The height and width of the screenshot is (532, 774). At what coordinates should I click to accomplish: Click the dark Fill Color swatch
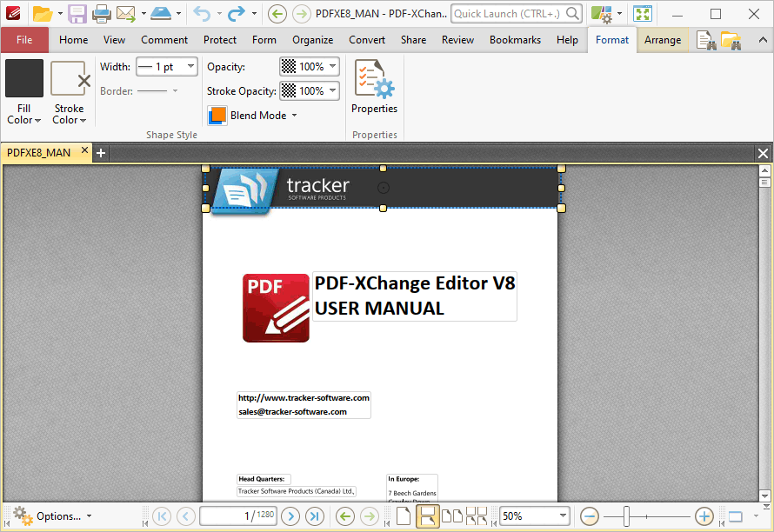tap(24, 78)
